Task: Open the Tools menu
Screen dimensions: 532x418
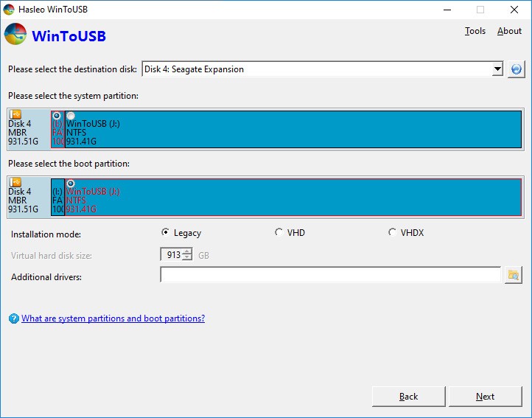Action: coord(475,31)
